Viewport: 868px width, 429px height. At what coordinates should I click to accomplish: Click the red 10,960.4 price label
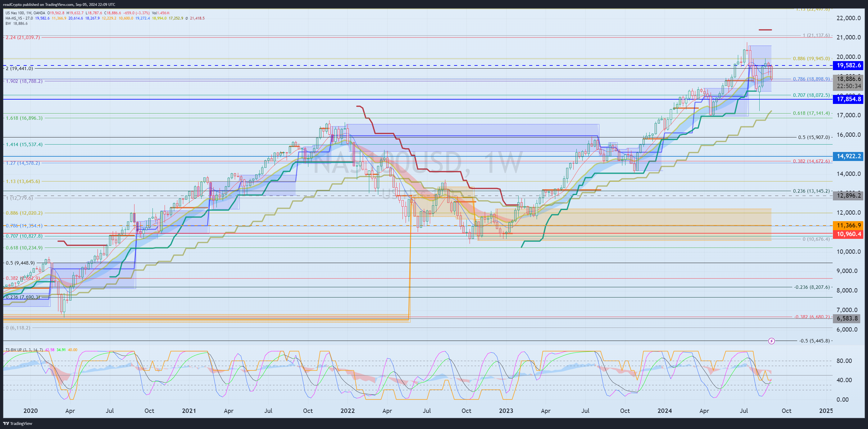coord(848,234)
